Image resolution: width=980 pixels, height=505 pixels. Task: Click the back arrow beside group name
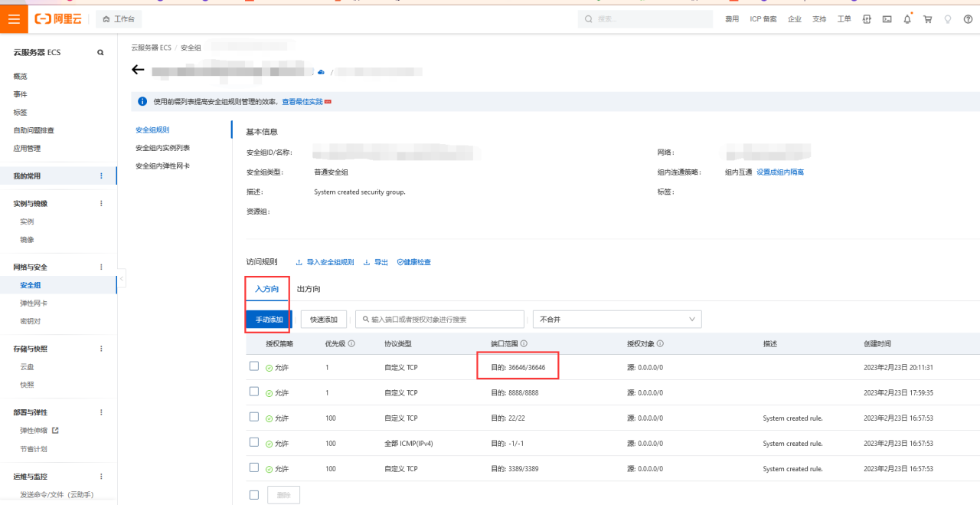click(138, 71)
